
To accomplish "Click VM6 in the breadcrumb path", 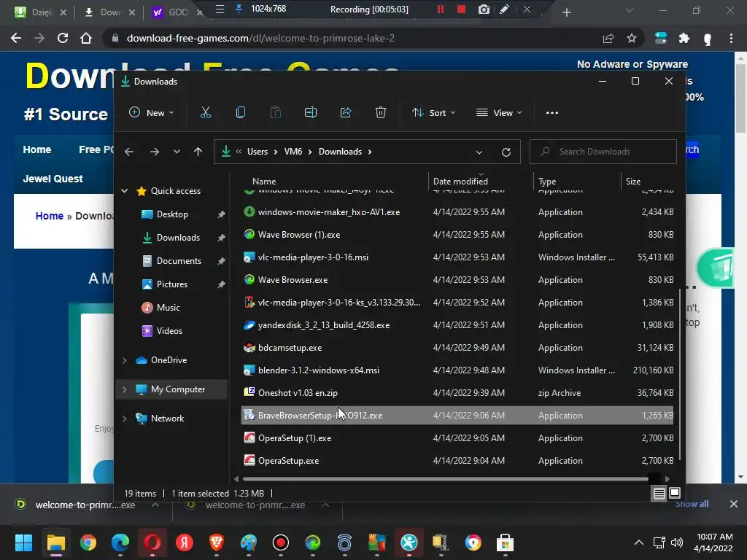I will 293,152.
